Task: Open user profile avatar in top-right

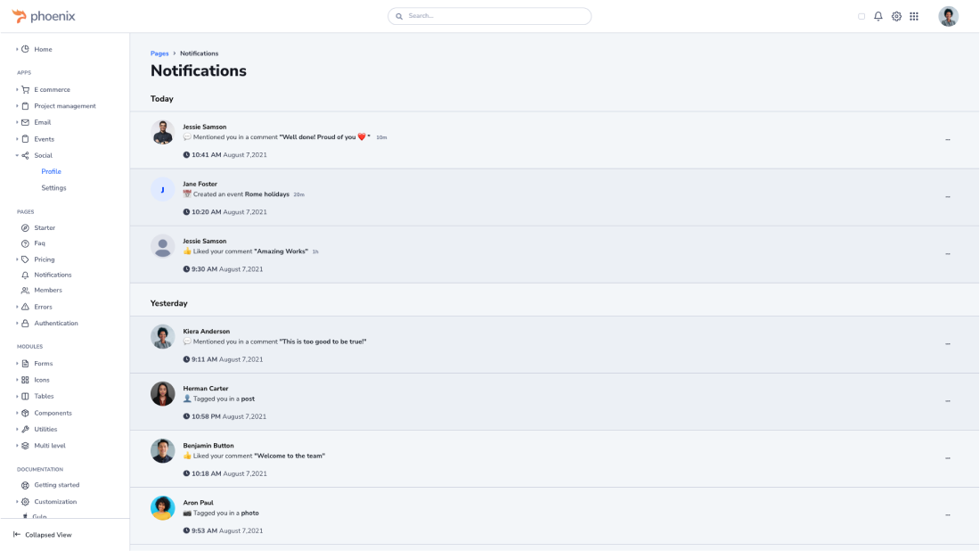Action: pyautogui.click(x=948, y=16)
